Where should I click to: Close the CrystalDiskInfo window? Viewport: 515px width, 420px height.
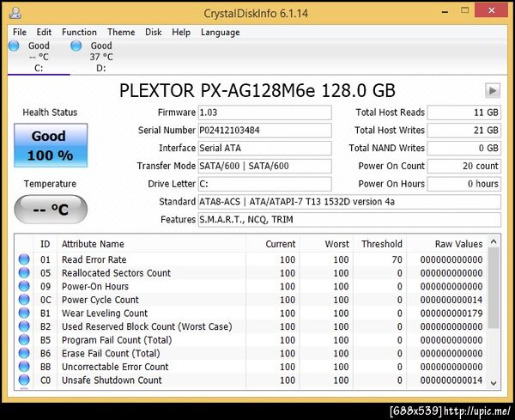click(491, 11)
